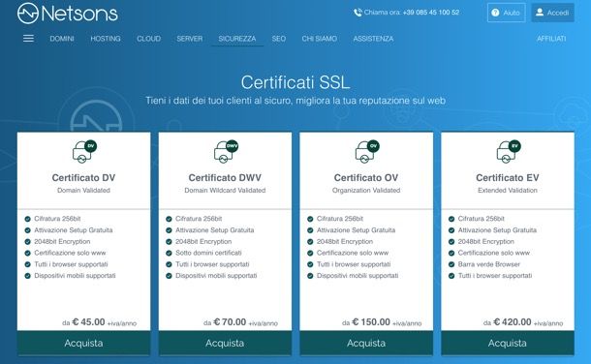The image size is (591, 364).
Task: Click checkmark beside DV Cifratura 256bit
Action: coord(27,219)
